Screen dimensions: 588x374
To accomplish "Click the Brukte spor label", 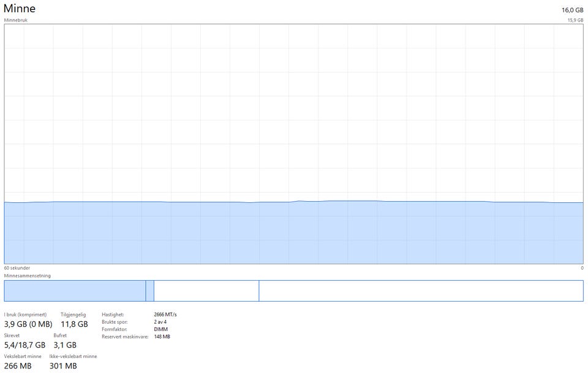I will [x=115, y=322].
